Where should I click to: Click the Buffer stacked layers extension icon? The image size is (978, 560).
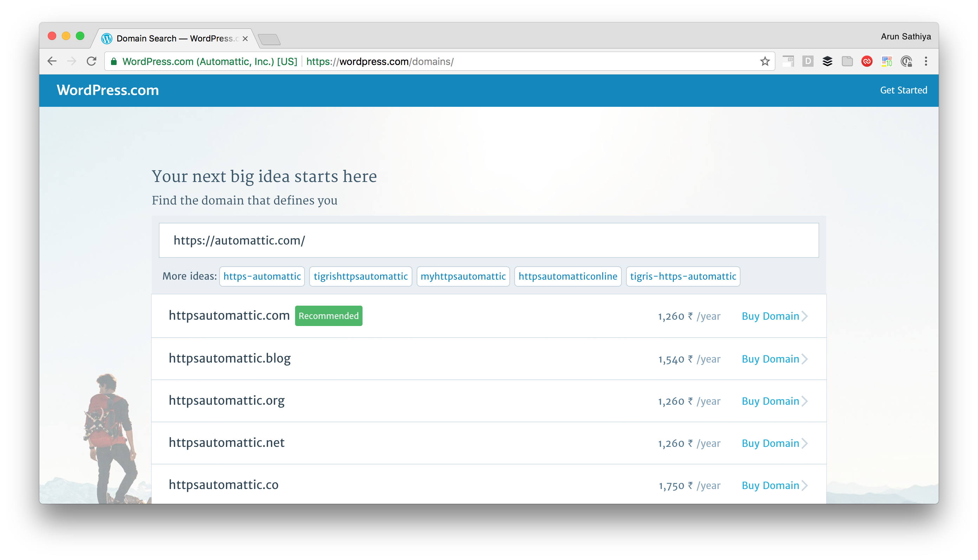(827, 61)
